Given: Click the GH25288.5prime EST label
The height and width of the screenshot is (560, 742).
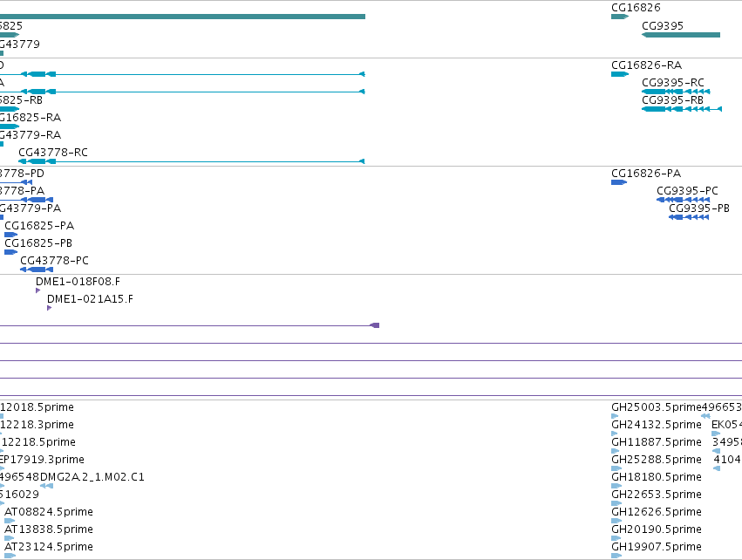Looking at the screenshot, I should tap(657, 460).
